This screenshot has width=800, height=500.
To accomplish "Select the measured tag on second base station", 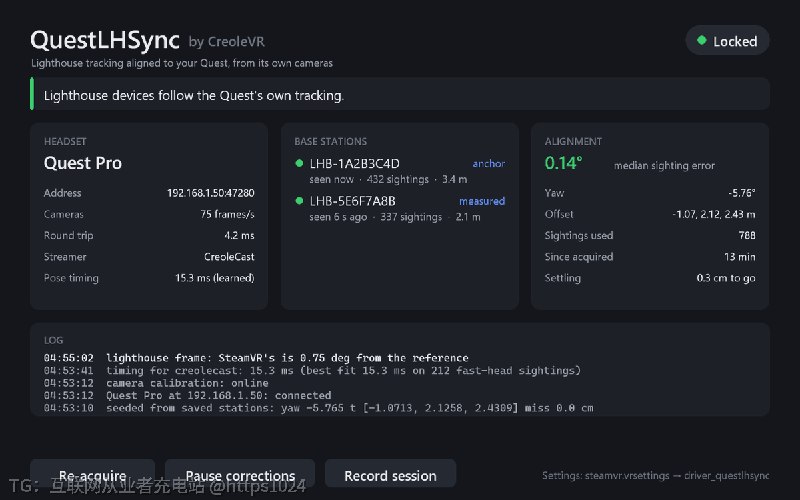I will coord(482,201).
